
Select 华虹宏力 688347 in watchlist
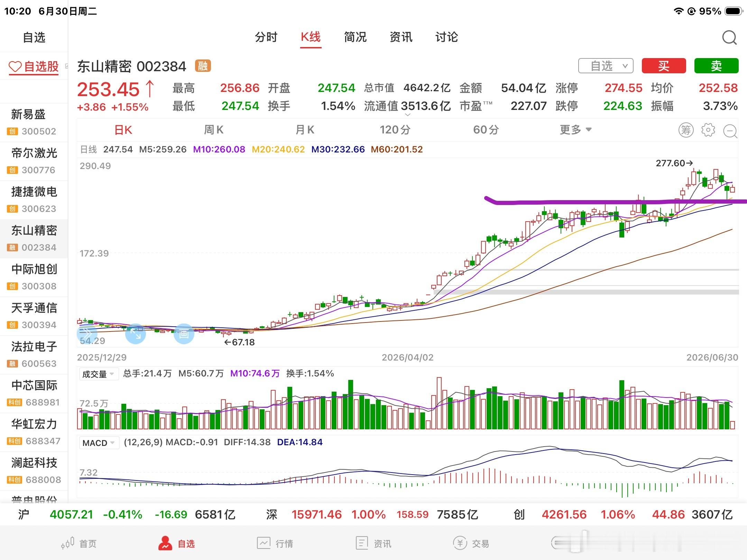(x=34, y=432)
